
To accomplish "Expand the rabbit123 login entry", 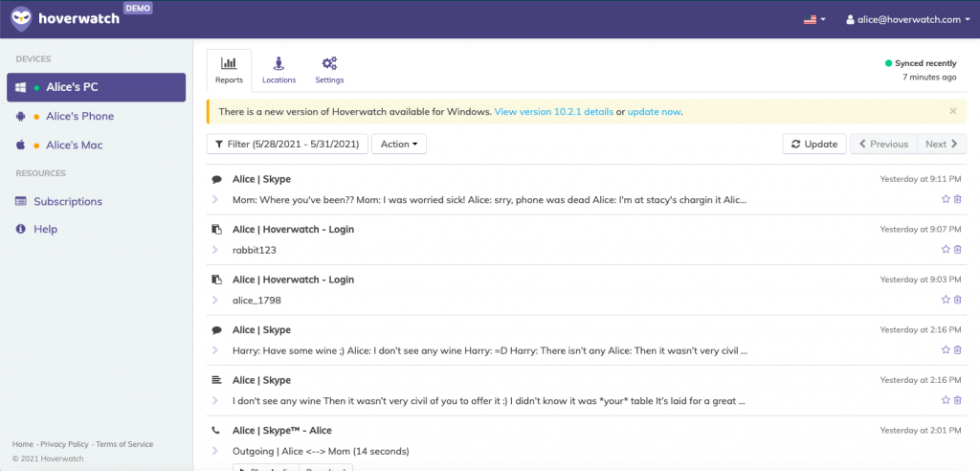I will click(215, 250).
